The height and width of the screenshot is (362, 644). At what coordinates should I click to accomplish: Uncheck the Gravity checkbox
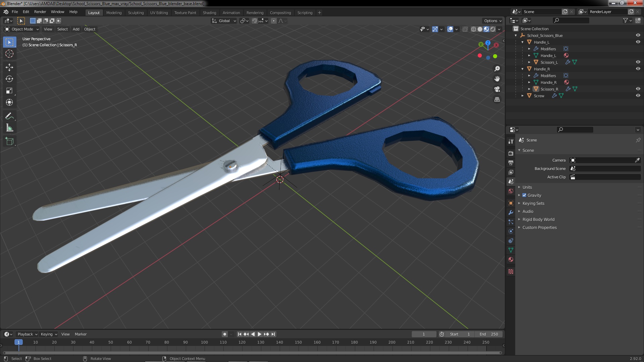point(524,195)
